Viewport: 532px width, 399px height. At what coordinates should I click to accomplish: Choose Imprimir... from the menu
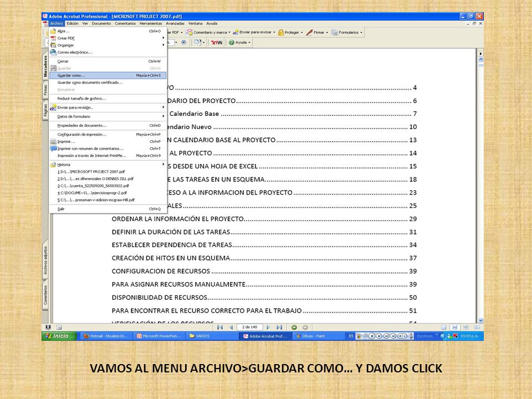108,141
